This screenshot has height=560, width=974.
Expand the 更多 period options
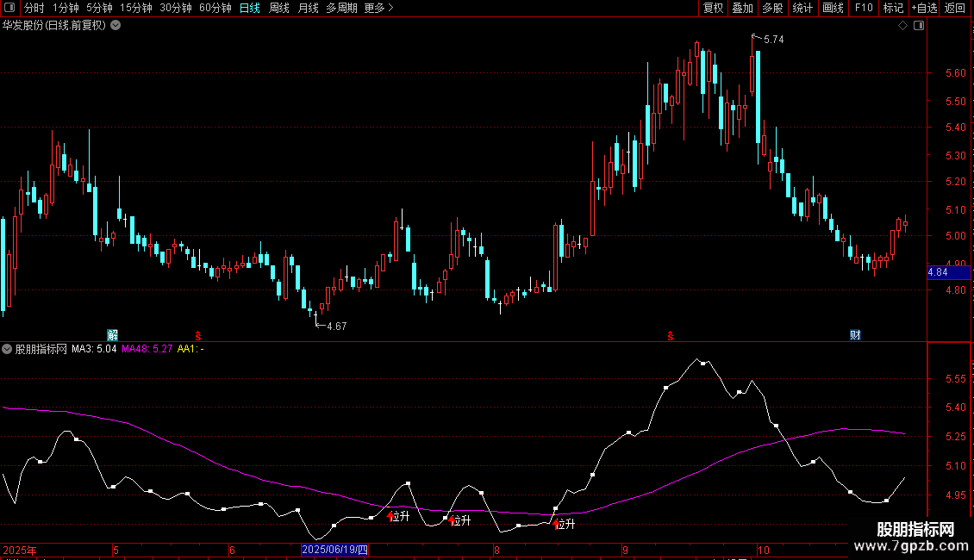tap(379, 8)
